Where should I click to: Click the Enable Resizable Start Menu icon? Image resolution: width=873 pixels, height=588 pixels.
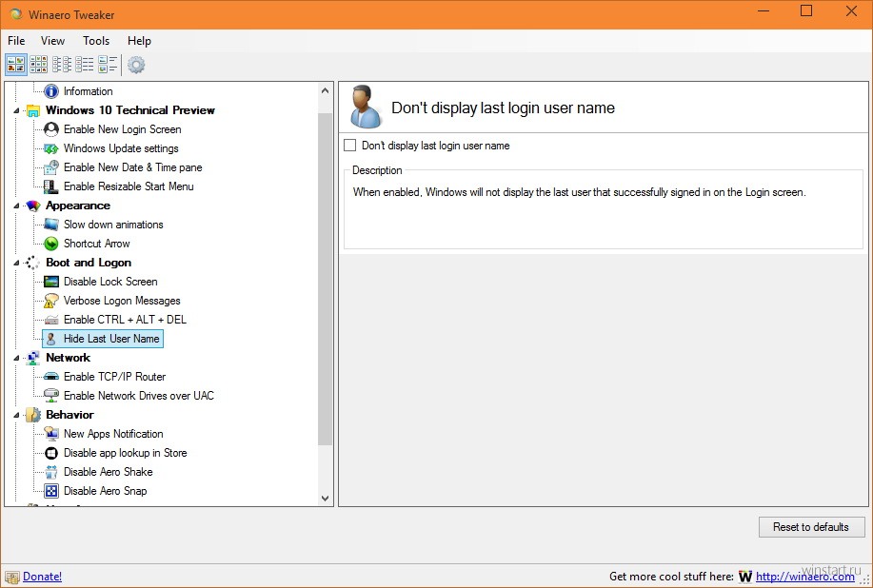51,186
